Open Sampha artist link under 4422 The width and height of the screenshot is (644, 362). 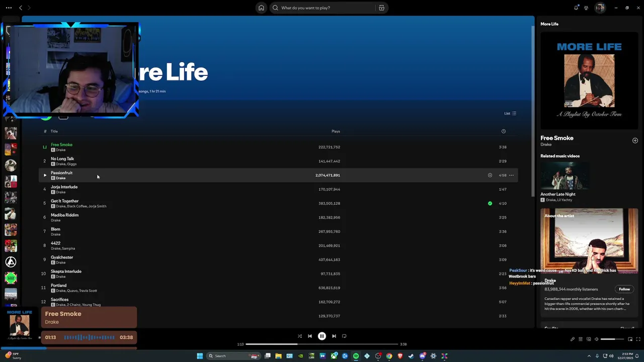[x=68, y=248]
